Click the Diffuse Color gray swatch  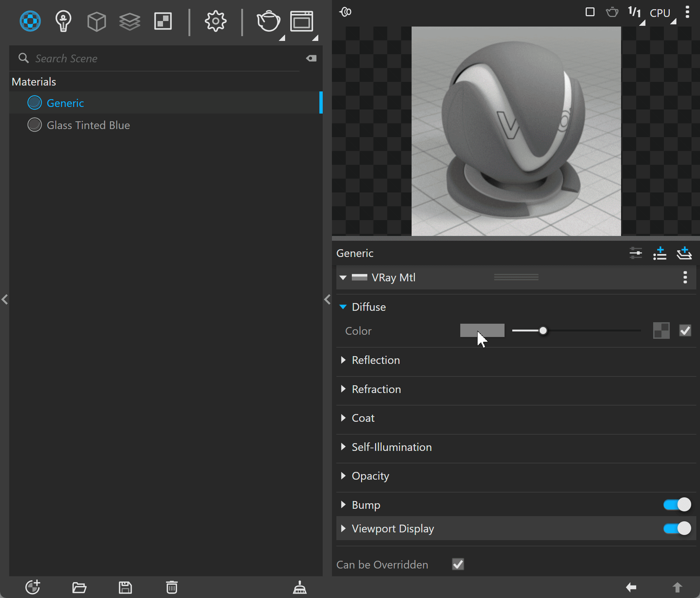point(482,330)
